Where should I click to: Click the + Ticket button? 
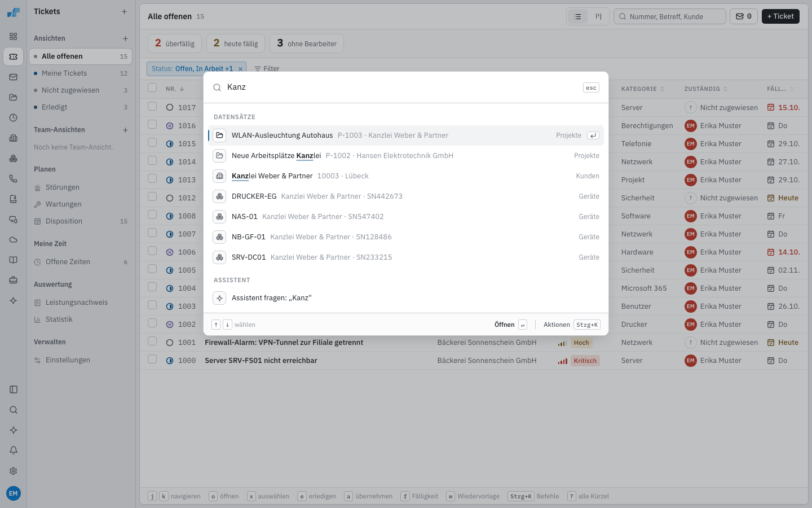pyautogui.click(x=780, y=16)
